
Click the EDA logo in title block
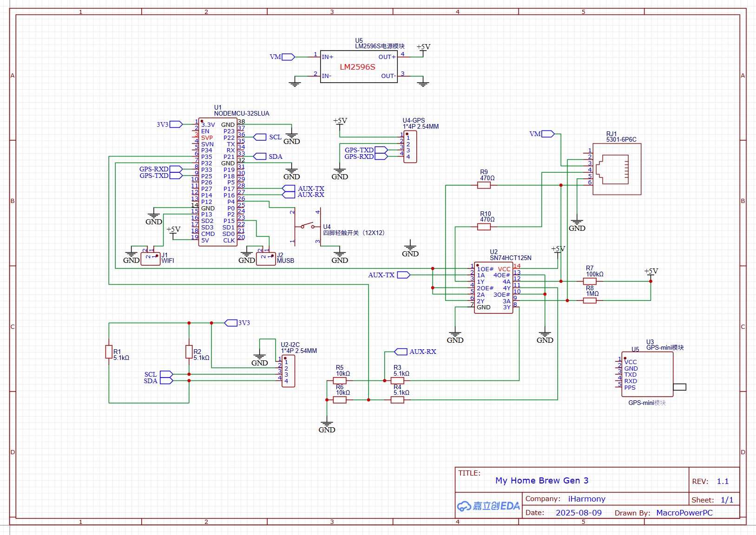[x=488, y=506]
